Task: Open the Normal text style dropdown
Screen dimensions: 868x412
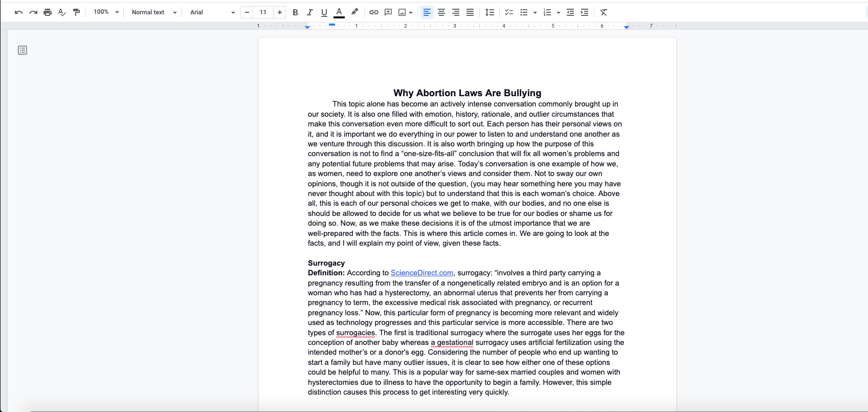Action: coord(154,12)
